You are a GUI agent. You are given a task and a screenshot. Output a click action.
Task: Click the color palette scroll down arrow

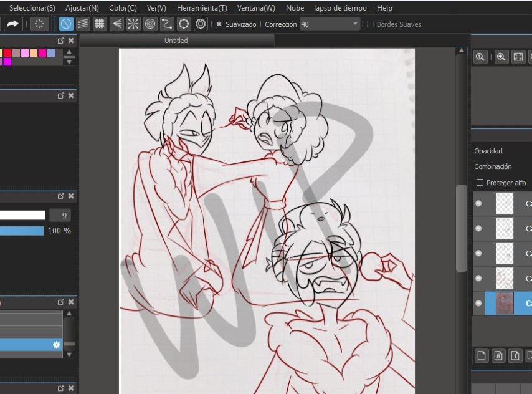click(69, 62)
